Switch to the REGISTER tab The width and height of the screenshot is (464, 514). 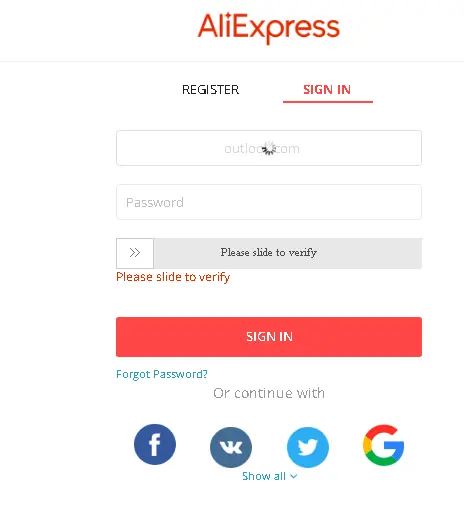coord(210,90)
